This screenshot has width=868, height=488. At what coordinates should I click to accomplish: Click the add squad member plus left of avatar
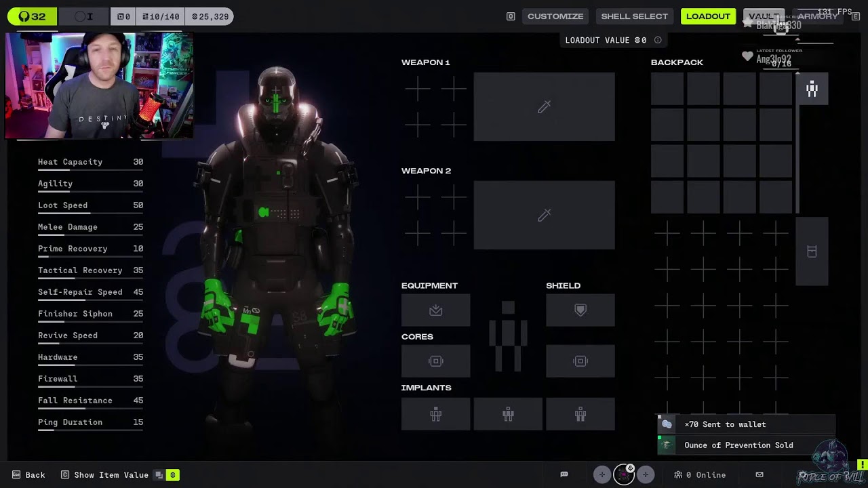click(x=601, y=474)
